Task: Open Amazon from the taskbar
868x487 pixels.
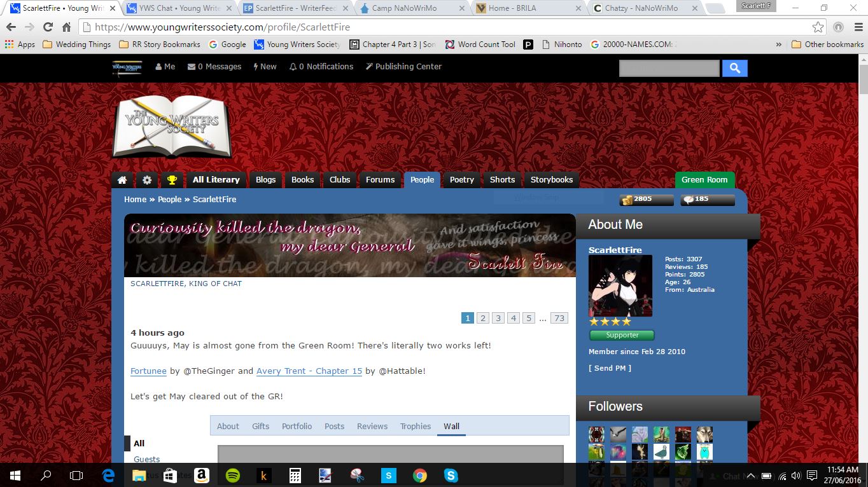Action: [x=202, y=475]
